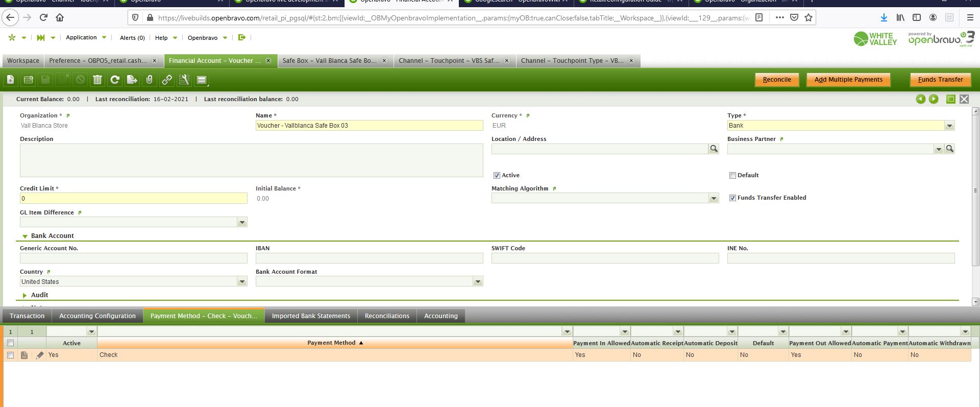Click Add Multiple Payments button
This screenshot has height=407, width=980.
click(848, 80)
